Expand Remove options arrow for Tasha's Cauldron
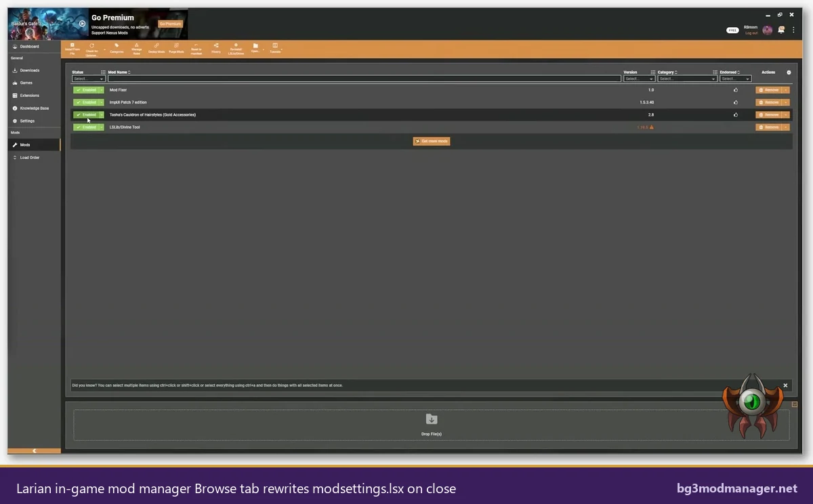 pos(786,114)
